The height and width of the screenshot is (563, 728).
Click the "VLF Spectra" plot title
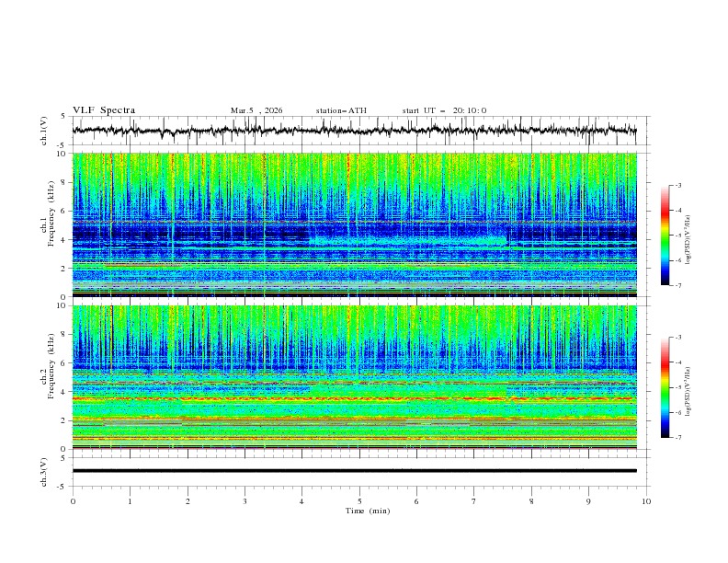click(104, 110)
